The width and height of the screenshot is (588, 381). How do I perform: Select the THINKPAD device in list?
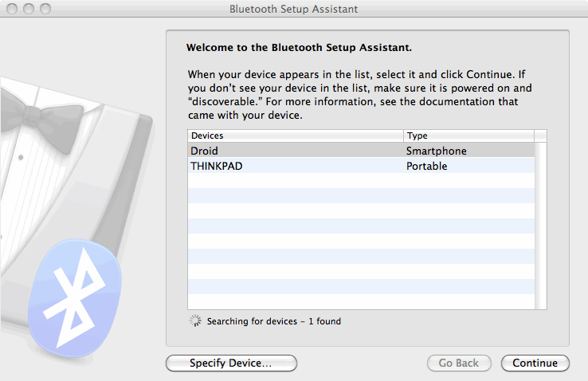tap(295, 166)
